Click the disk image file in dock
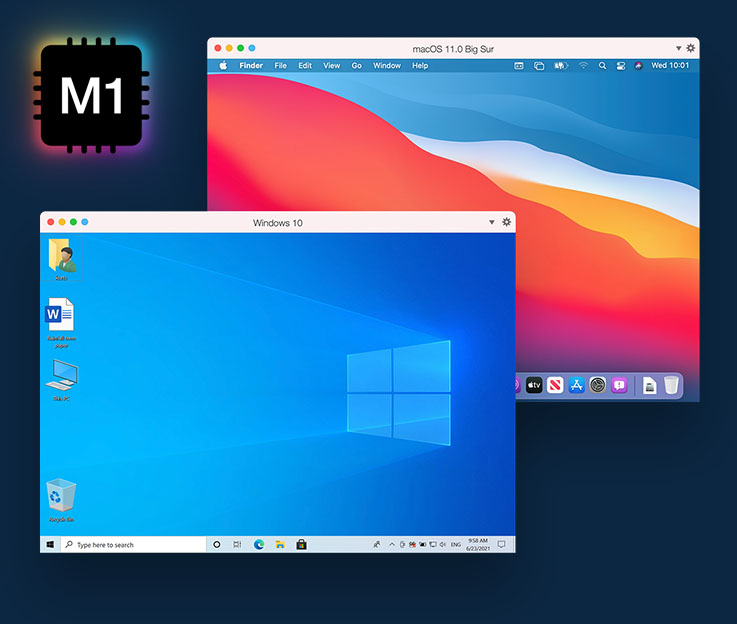 tap(650, 385)
